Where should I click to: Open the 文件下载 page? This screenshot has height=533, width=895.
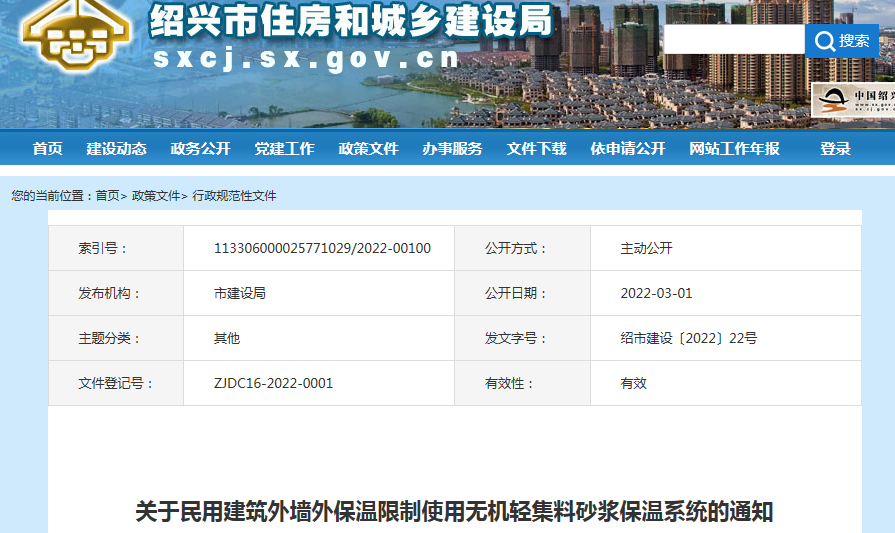[536, 148]
